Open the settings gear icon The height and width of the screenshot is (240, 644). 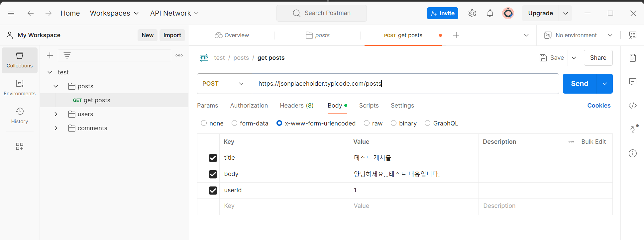[472, 13]
